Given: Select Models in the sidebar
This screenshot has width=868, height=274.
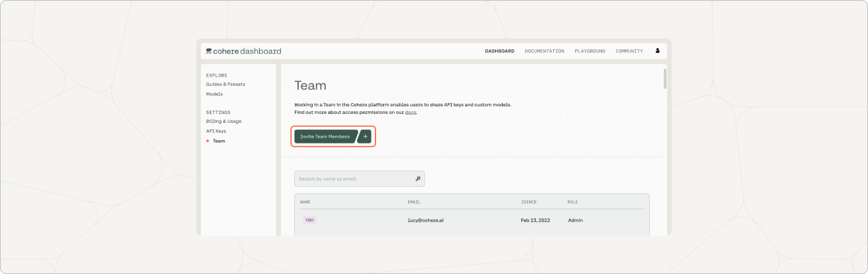Looking at the screenshot, I should tap(214, 94).
